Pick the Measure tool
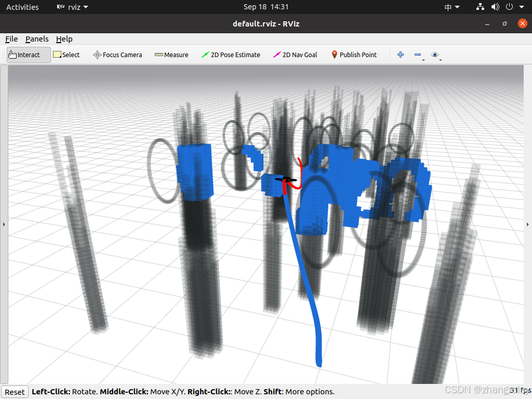Viewport: 532px width, 399px height. (171, 55)
